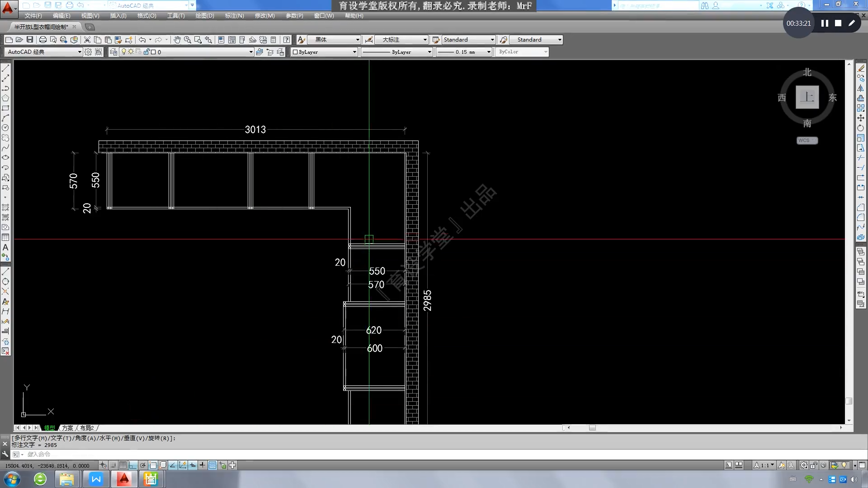Open the recorder pen annotation tool

click(x=852, y=23)
